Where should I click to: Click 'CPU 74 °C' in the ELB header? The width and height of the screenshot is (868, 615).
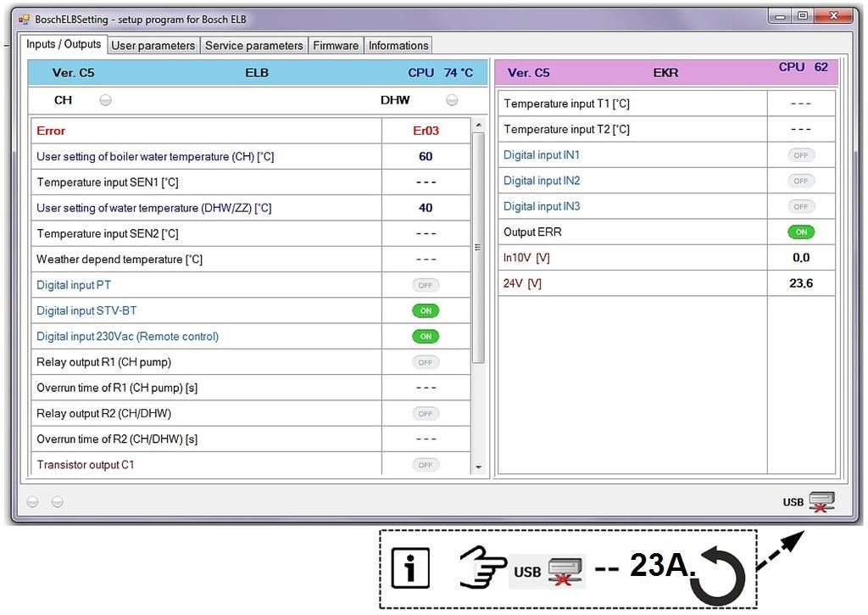click(x=441, y=73)
